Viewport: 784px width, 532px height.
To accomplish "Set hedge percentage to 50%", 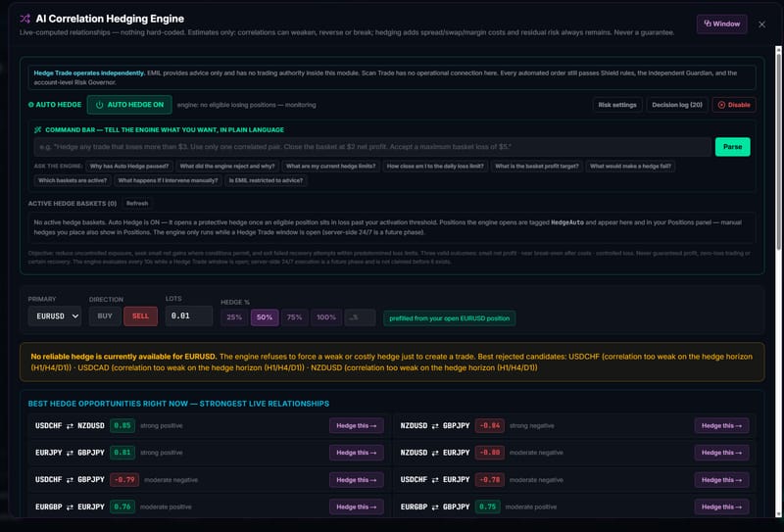I will [265, 317].
